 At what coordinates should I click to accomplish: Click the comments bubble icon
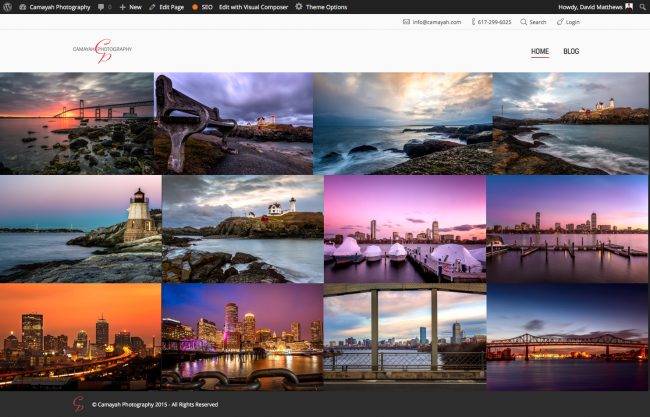tap(103, 7)
